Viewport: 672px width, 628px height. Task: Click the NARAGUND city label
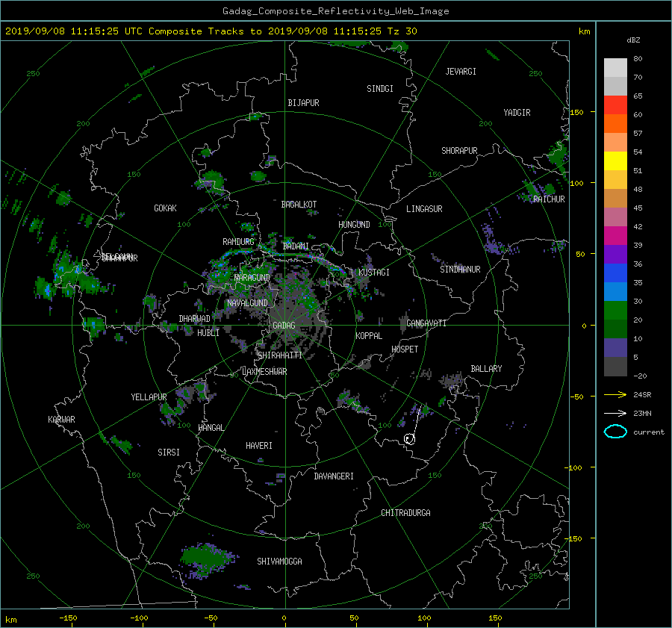click(252, 278)
